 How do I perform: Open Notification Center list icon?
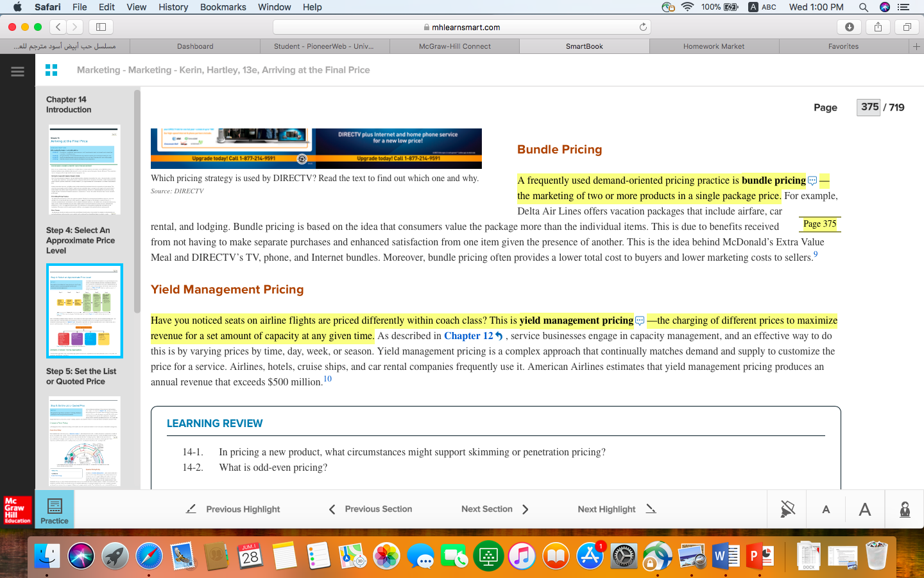click(904, 7)
